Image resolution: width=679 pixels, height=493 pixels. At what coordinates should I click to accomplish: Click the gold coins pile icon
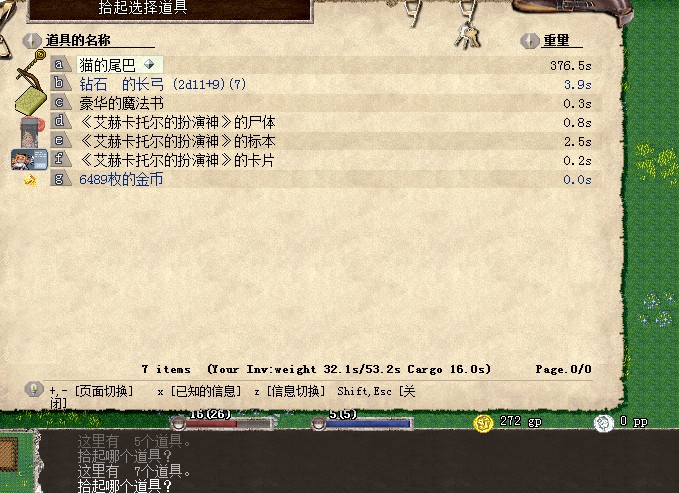pos(30,179)
